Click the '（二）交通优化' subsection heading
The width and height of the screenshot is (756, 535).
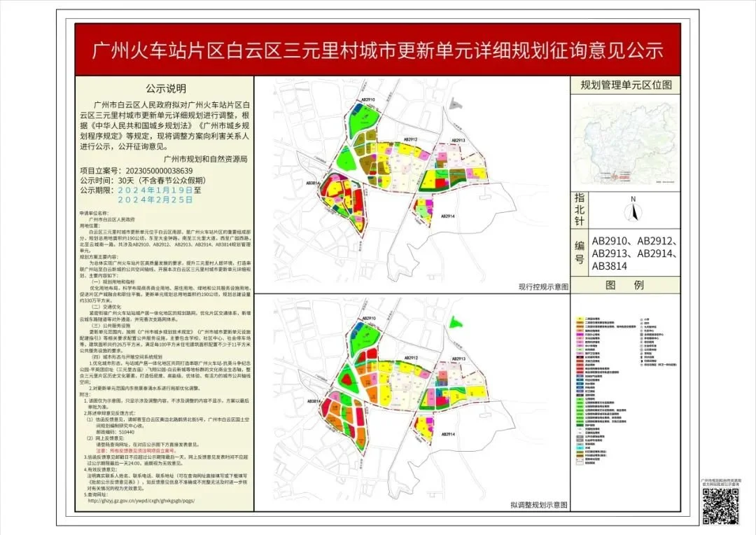pos(106,307)
